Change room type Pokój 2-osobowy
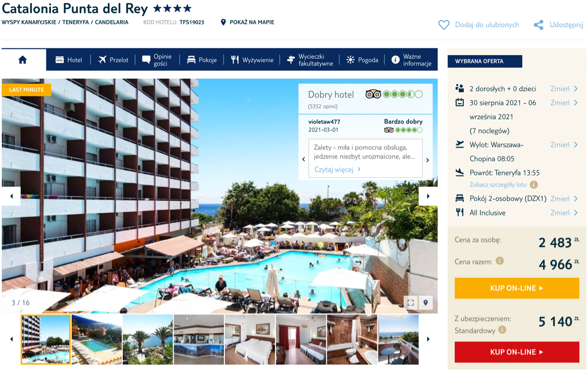 click(x=564, y=198)
